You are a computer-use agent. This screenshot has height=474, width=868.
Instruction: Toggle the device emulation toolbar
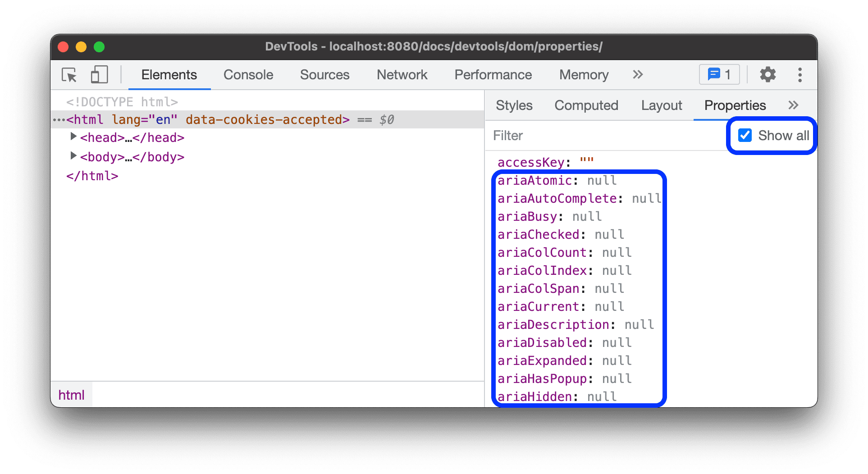(x=99, y=75)
